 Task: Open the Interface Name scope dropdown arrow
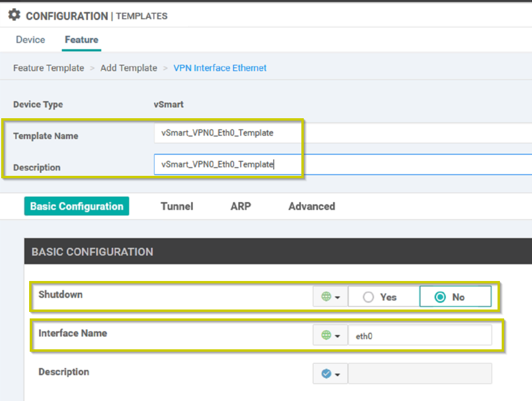337,336
